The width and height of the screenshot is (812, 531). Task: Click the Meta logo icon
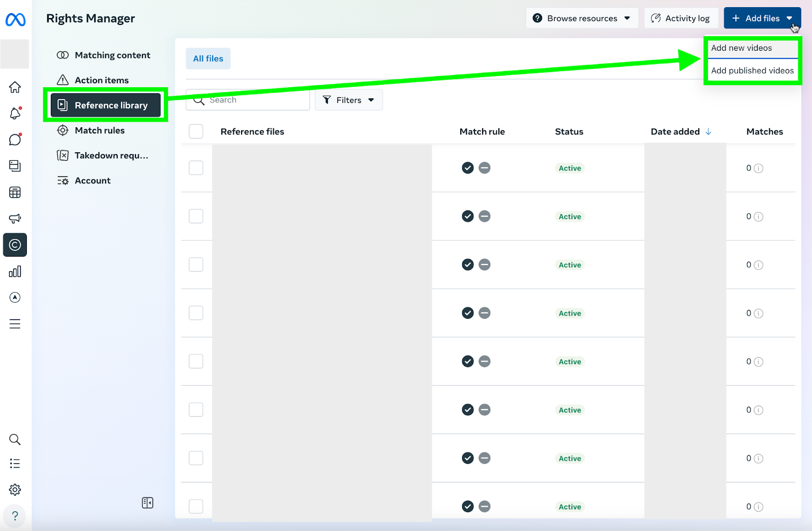(x=15, y=20)
